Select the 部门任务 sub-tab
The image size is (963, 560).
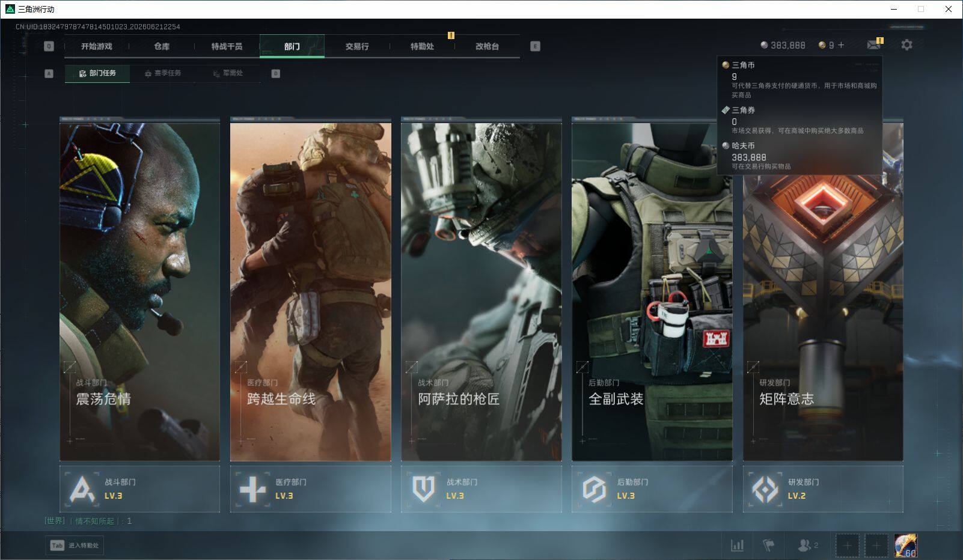(97, 73)
